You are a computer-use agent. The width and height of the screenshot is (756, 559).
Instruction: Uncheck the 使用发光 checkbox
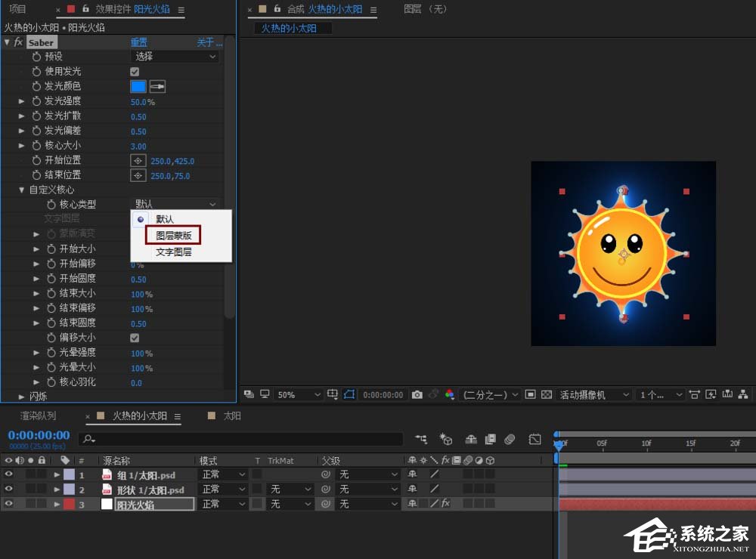pos(135,72)
